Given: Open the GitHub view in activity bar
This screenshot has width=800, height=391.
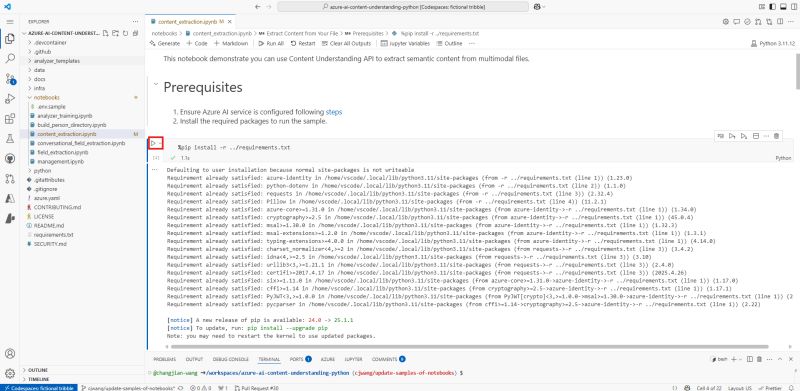Looking at the screenshot, I should tap(10, 159).
